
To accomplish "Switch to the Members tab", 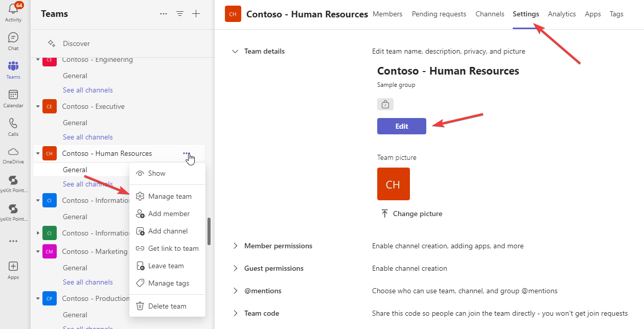I will pos(387,14).
